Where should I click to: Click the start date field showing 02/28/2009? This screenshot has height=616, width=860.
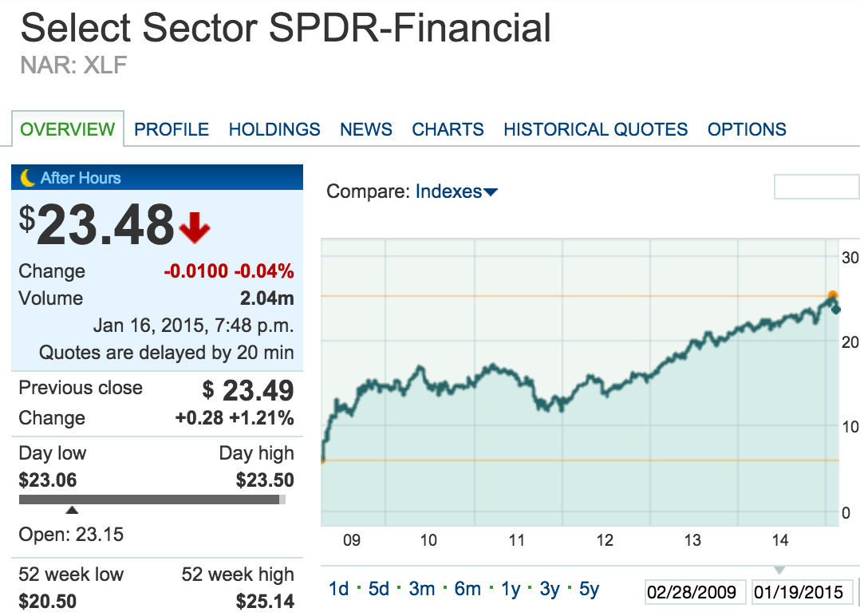pos(695,592)
